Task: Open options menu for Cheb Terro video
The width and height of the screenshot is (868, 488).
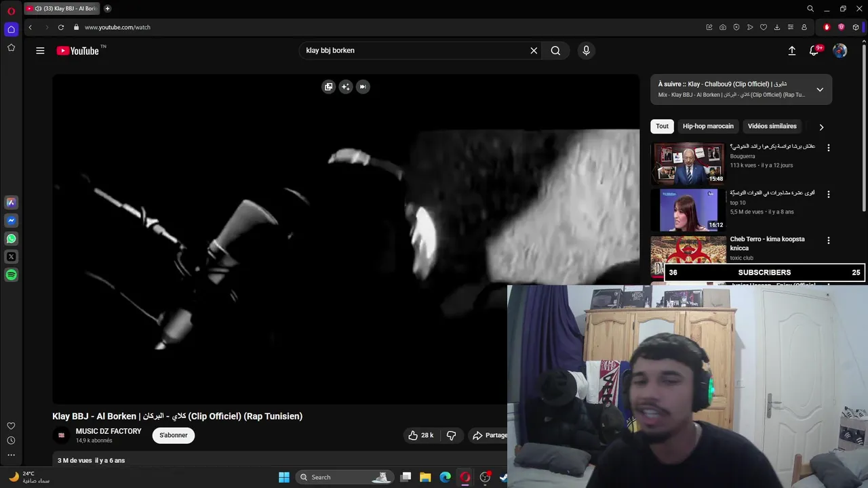Action: (828, 241)
